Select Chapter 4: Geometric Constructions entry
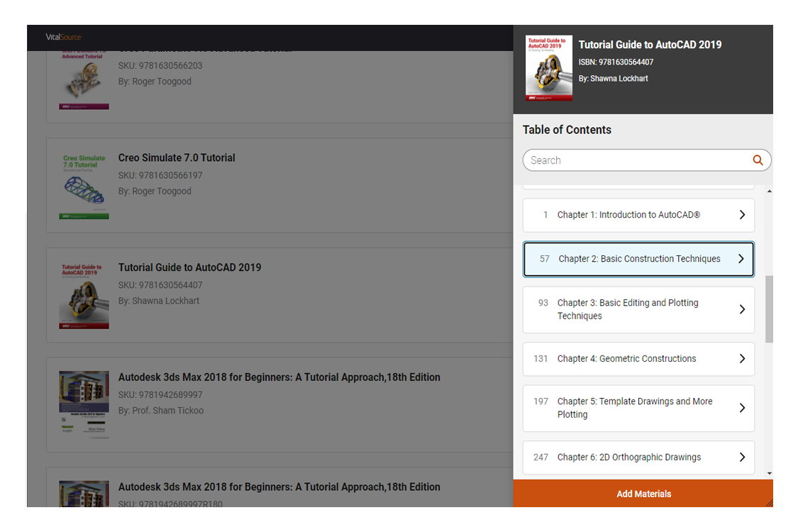The width and height of the screenshot is (798, 532). point(638,358)
